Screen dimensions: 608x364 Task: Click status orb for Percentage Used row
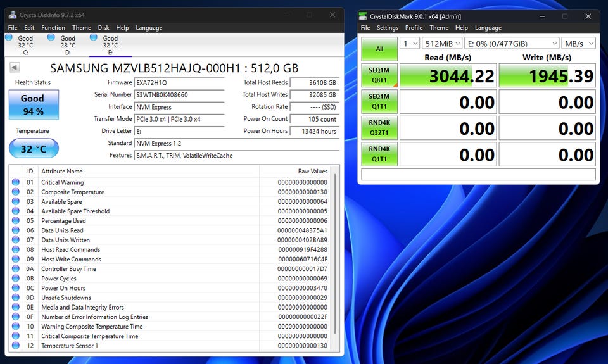coord(15,220)
